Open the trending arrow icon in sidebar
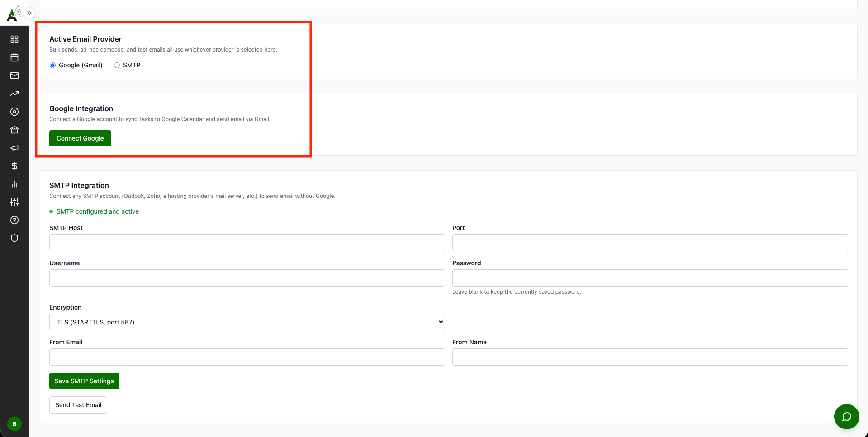 tap(14, 94)
